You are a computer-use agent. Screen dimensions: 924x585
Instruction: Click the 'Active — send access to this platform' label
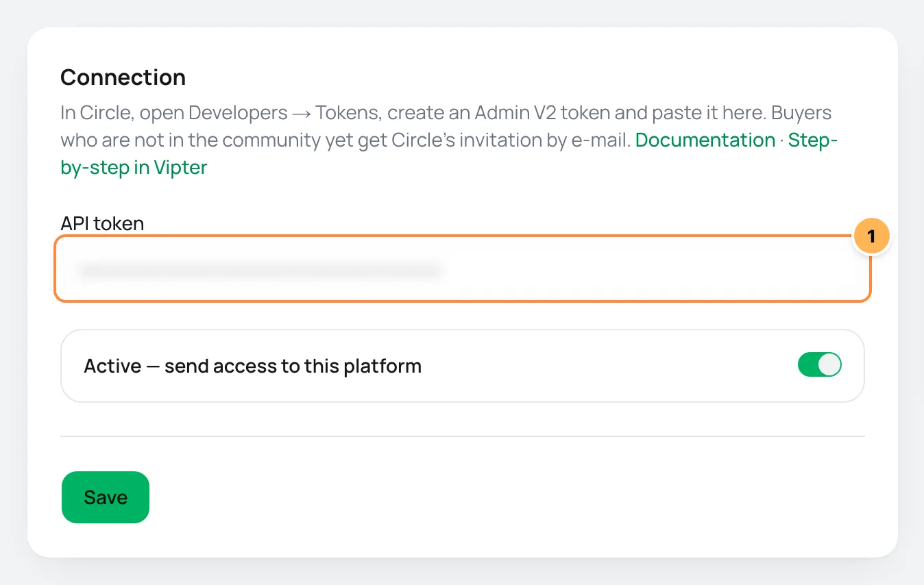[252, 366]
